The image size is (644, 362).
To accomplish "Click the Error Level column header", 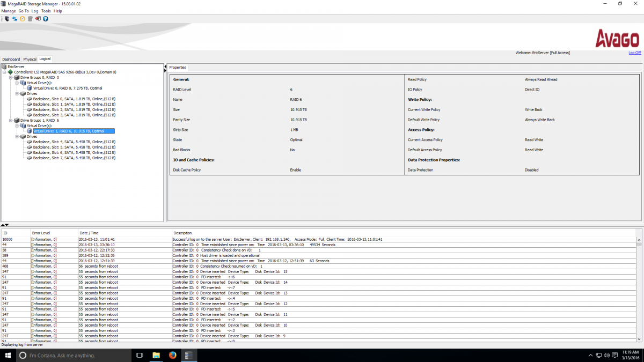I will pyautogui.click(x=54, y=233).
